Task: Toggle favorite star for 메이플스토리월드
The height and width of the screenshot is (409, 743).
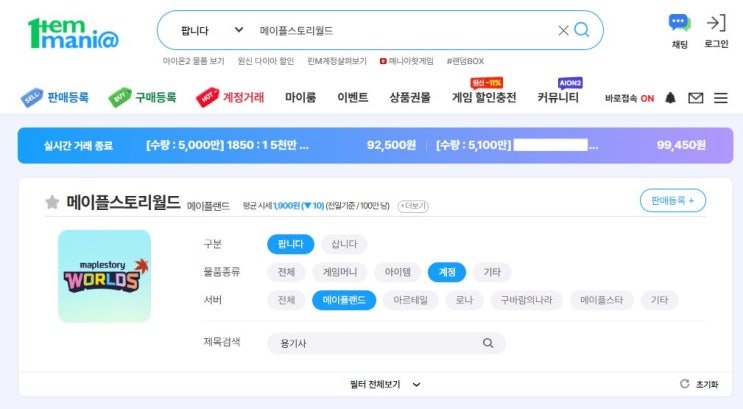Action: 52,202
